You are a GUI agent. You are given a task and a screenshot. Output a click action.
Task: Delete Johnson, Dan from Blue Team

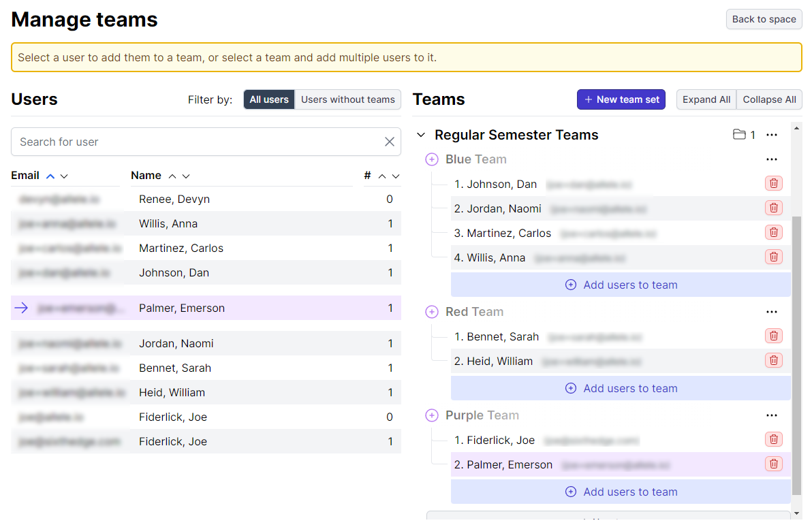(773, 183)
